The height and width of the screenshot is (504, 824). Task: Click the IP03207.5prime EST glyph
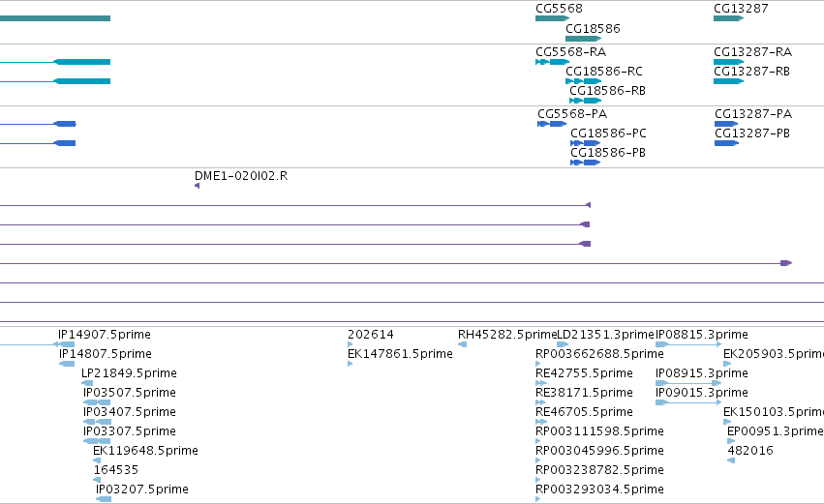point(104,499)
